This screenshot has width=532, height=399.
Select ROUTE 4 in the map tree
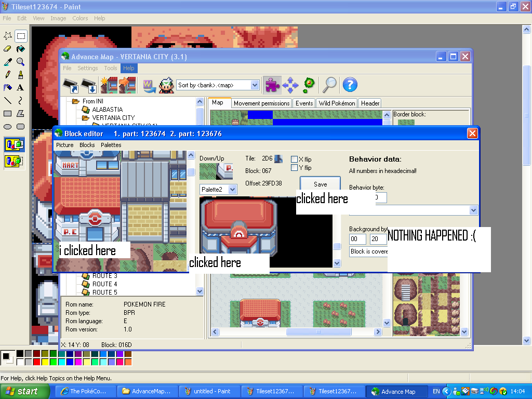(104, 284)
